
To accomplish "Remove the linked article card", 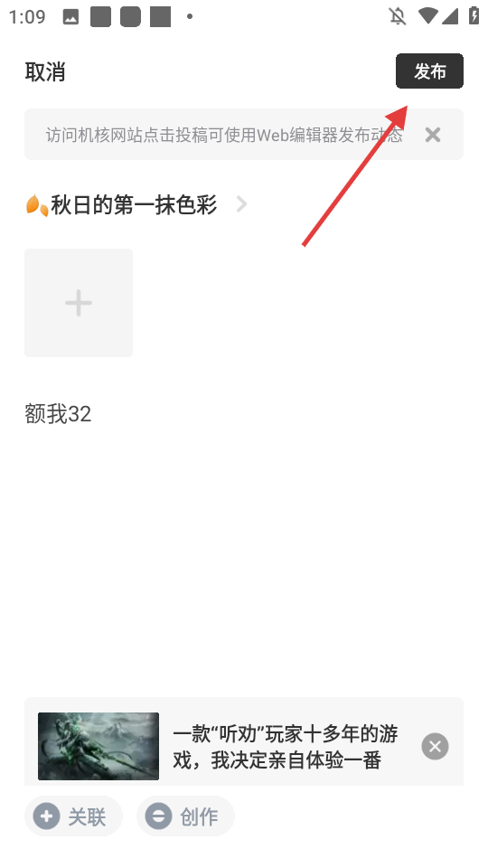I will pos(435,746).
